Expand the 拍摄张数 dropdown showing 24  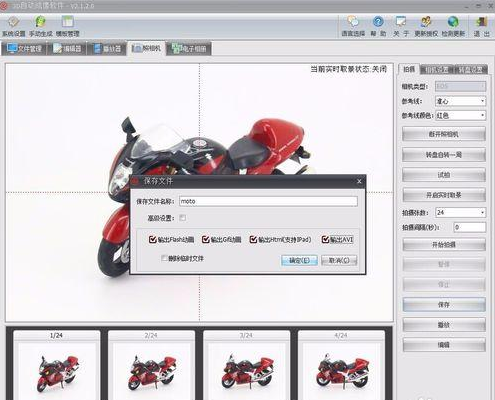point(461,212)
